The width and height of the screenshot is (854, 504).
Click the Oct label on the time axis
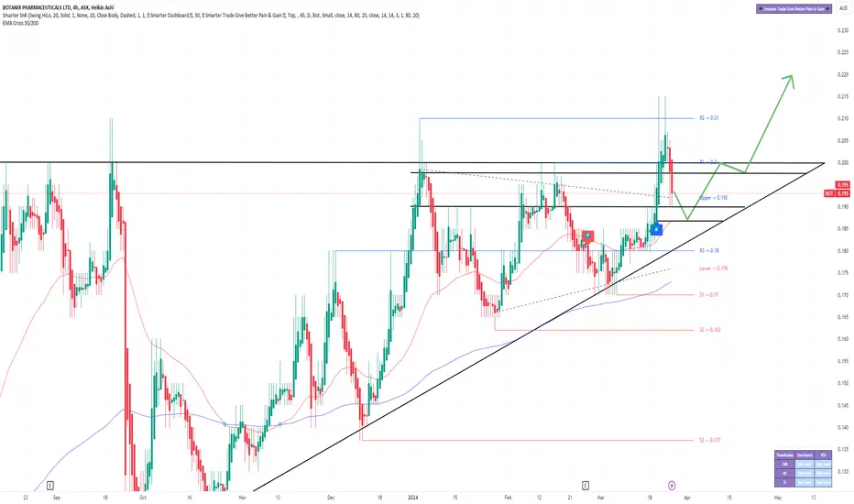[x=143, y=498]
